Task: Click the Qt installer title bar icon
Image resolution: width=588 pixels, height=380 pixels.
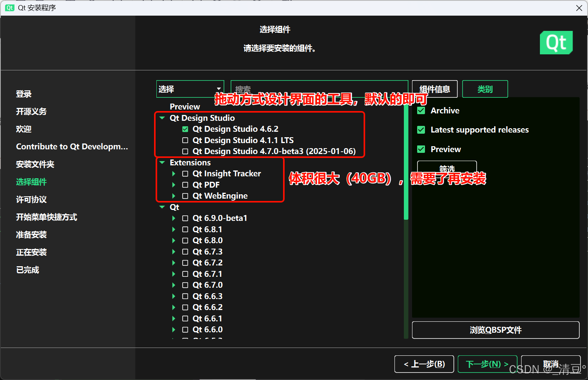Action: 10,8
